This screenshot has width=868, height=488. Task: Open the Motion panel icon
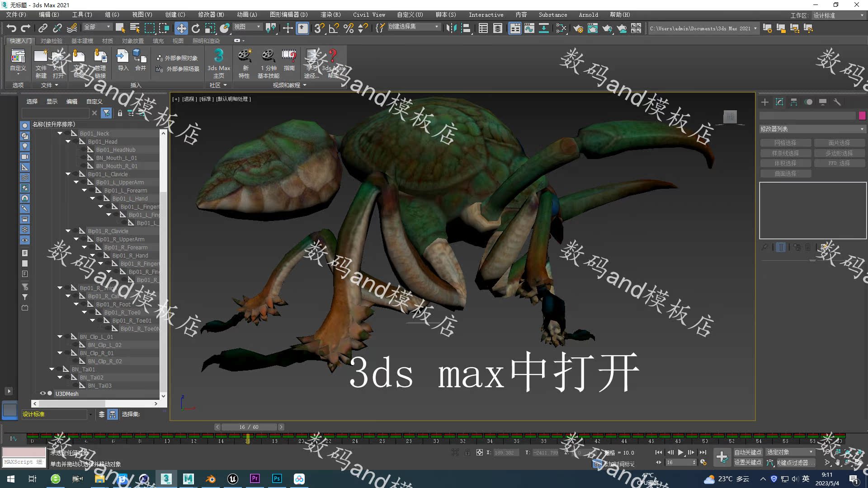click(x=808, y=102)
